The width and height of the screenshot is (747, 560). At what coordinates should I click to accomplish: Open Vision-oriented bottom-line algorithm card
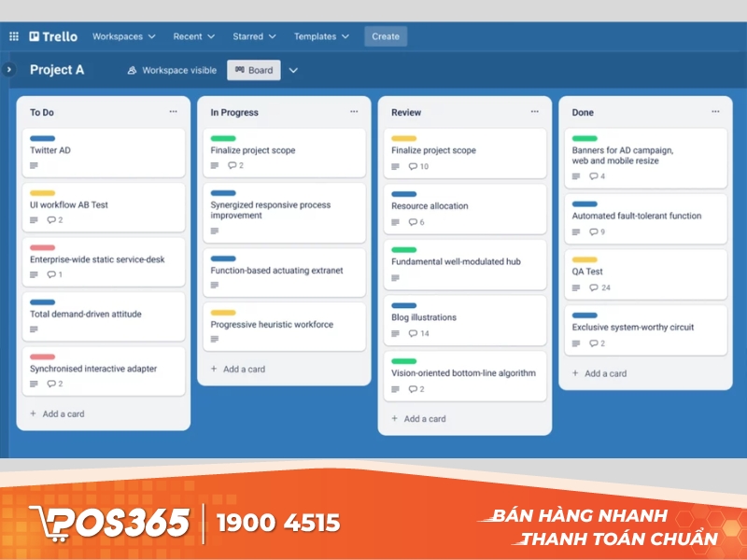pos(465,376)
